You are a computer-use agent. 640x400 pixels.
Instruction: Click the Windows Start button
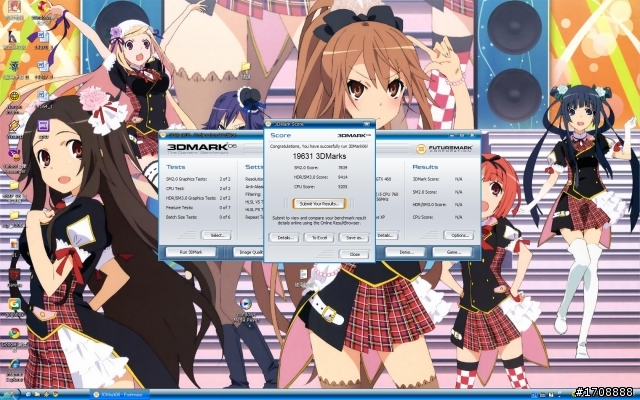tap(10, 395)
